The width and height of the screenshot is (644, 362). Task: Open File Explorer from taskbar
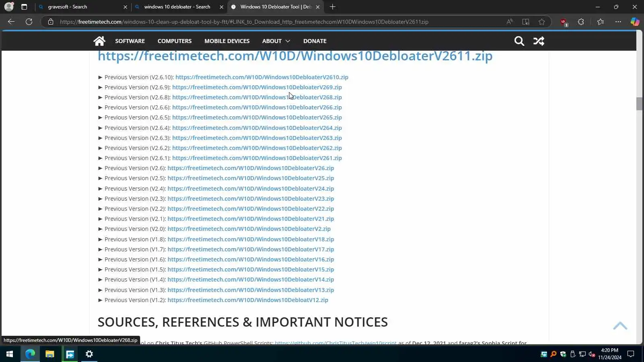tap(50, 354)
